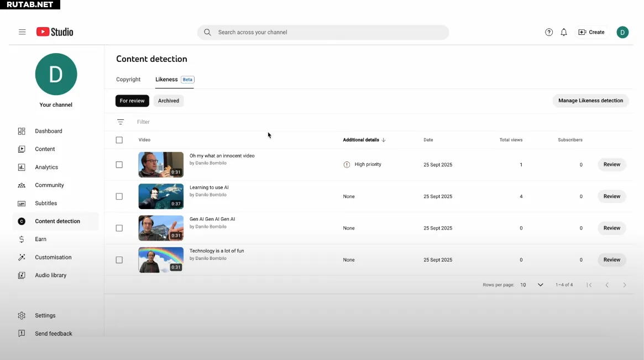Viewport: 644px width, 360px height.
Task: Open the account avatar menu
Action: [x=622, y=32]
